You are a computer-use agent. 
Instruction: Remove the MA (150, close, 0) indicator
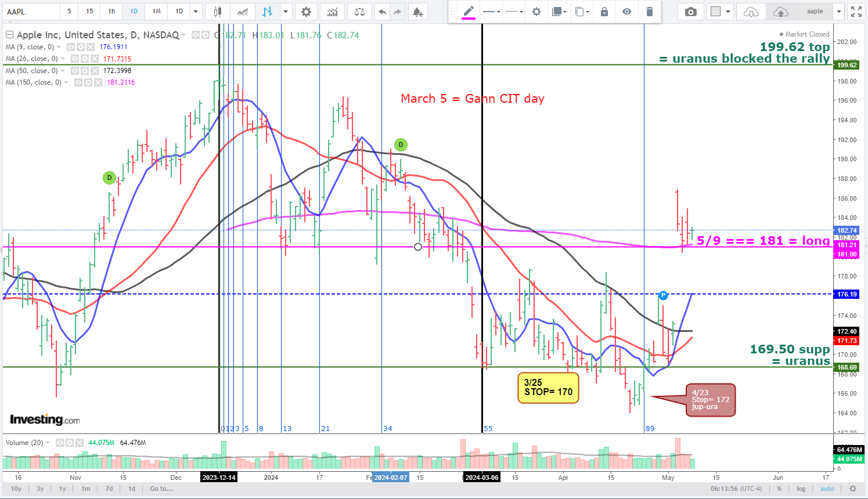click(x=98, y=82)
